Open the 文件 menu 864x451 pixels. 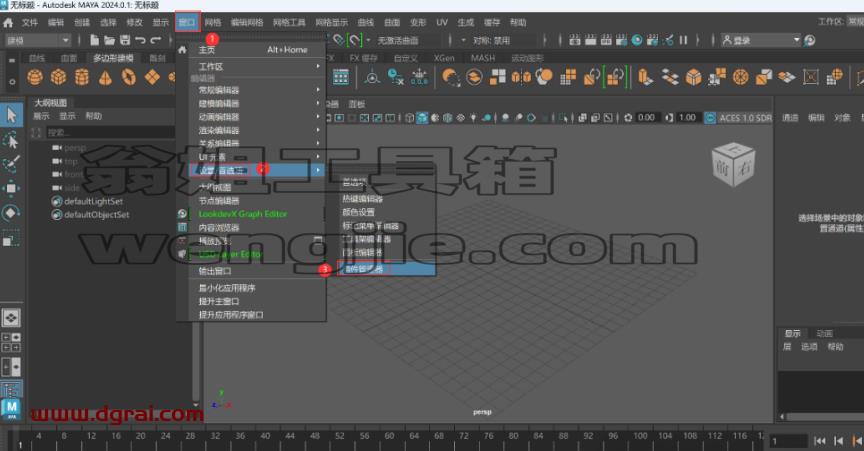[30, 23]
